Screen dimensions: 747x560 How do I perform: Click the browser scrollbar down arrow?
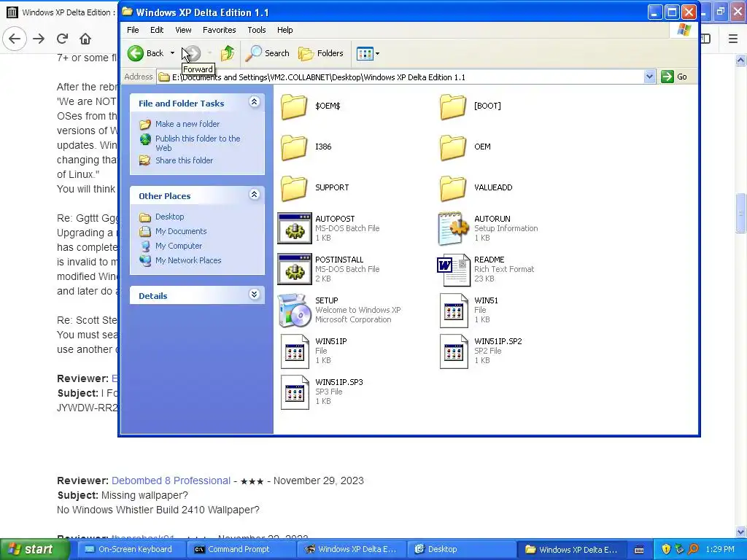[x=740, y=532]
